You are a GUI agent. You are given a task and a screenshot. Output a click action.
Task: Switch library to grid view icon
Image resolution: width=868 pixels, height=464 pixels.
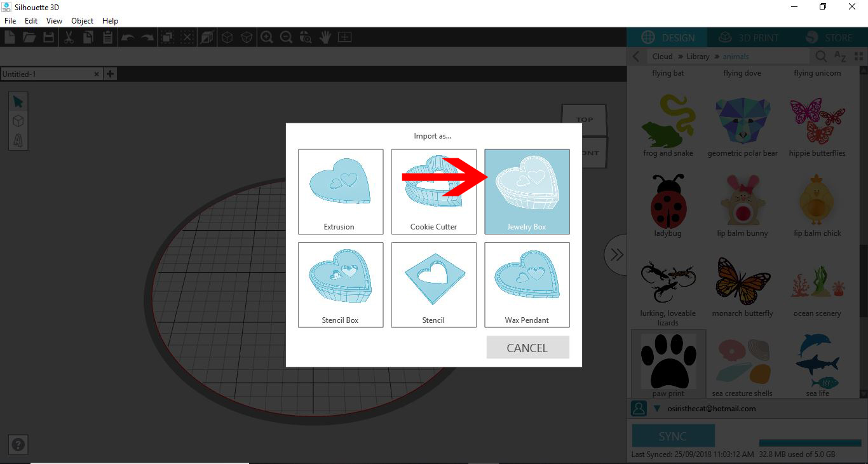(859, 57)
